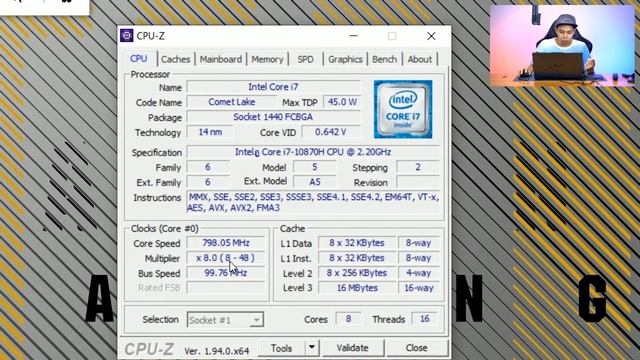This screenshot has height=360, width=640.
Task: Click the Package value Socket 1440 FCBGA
Action: [273, 117]
